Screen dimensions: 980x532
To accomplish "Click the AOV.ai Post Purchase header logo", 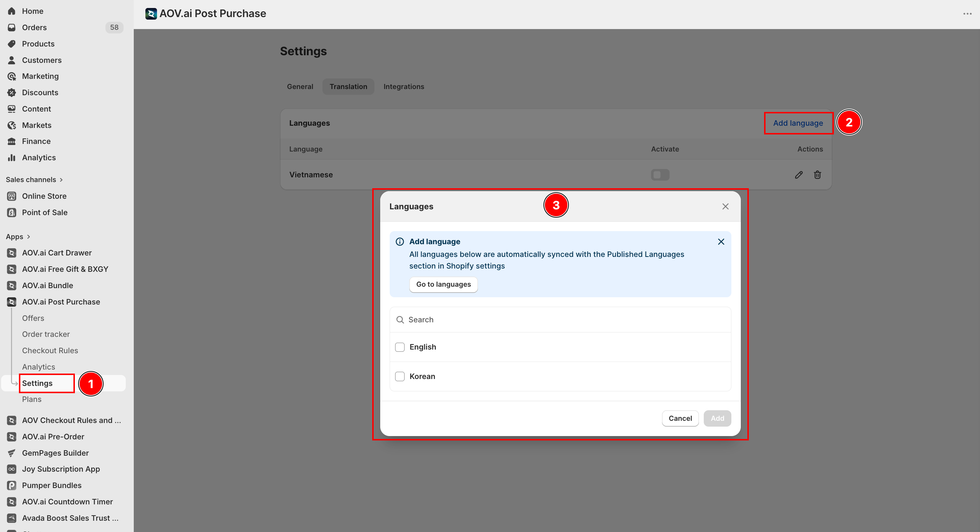I will point(151,14).
